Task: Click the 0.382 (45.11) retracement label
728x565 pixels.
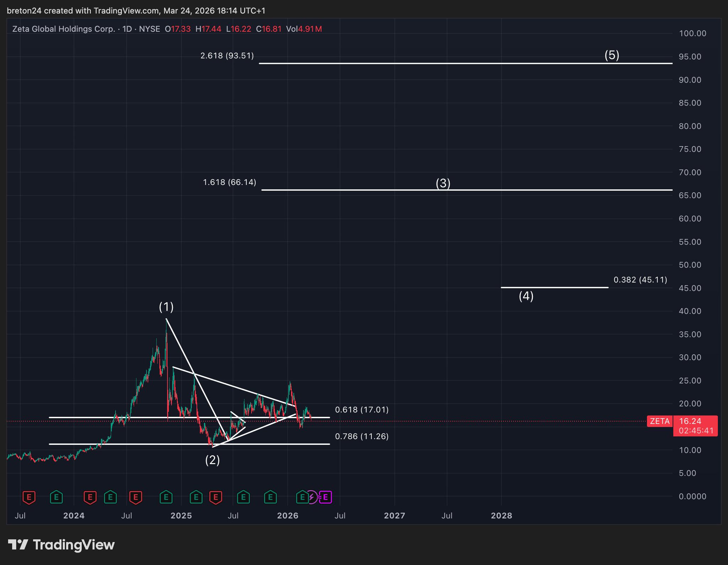Action: pos(640,280)
